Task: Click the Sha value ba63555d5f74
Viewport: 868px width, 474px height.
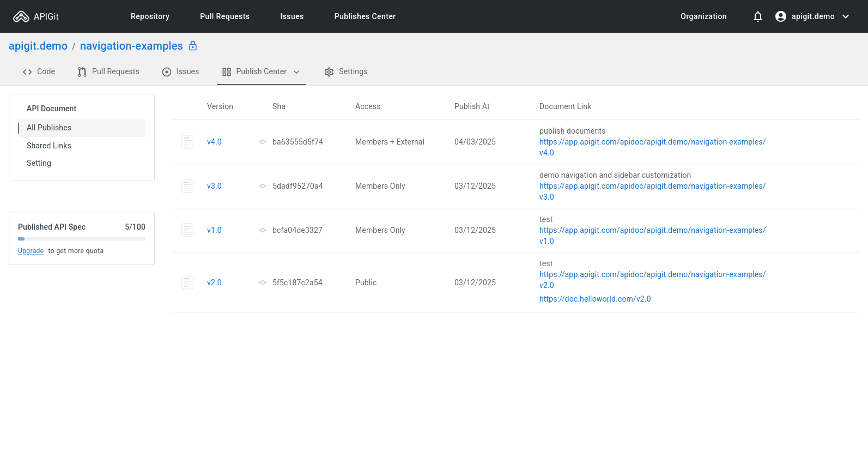Action: (298, 142)
